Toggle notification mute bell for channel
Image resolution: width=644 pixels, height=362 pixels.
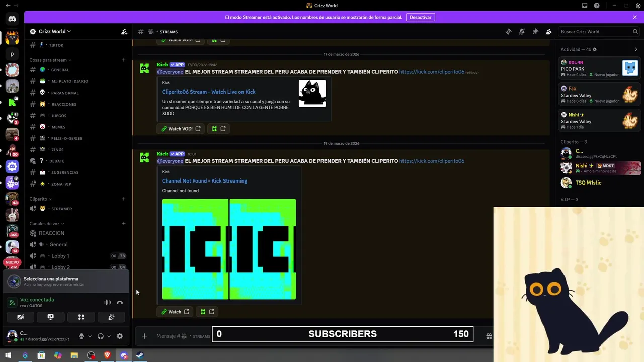[x=522, y=31]
